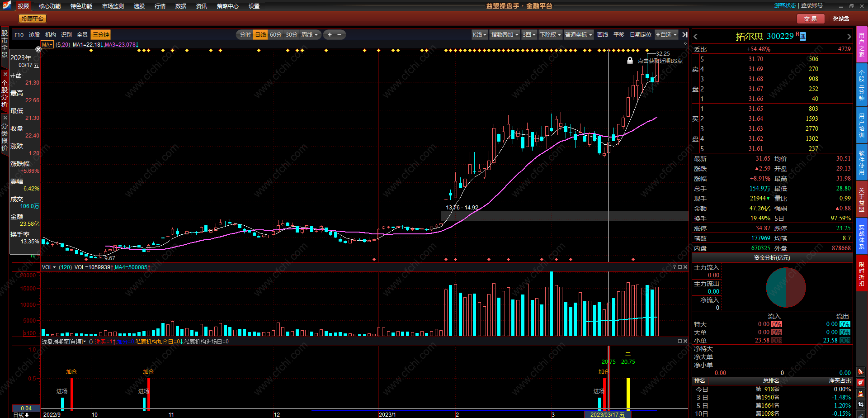The image size is (868, 418).
Task: Go to the next stock arrow
Action: [x=849, y=37]
